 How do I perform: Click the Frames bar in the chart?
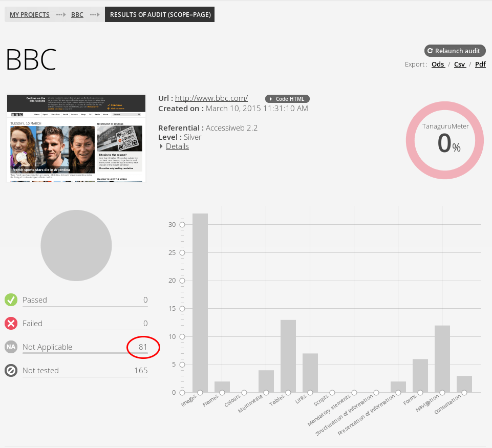222,387
